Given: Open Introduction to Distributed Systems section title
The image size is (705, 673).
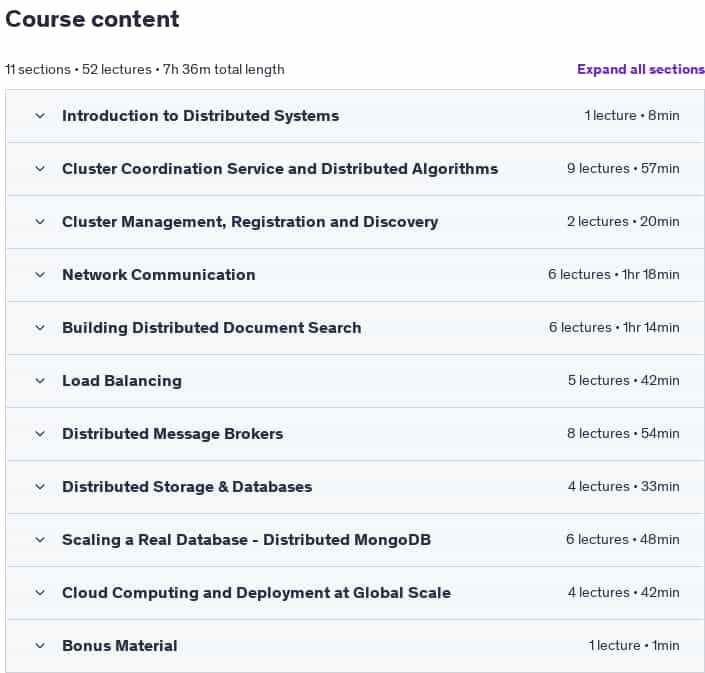Looking at the screenshot, I should pyautogui.click(x=201, y=116).
